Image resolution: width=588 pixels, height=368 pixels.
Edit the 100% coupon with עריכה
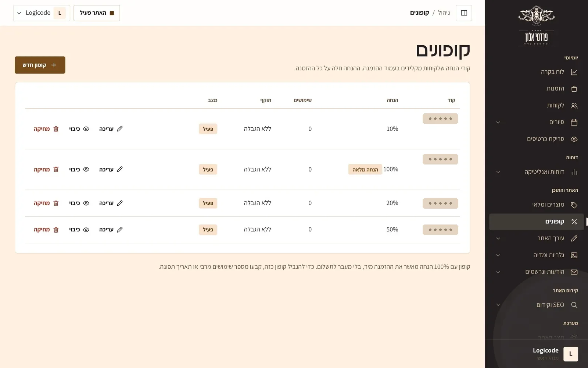pyautogui.click(x=111, y=169)
